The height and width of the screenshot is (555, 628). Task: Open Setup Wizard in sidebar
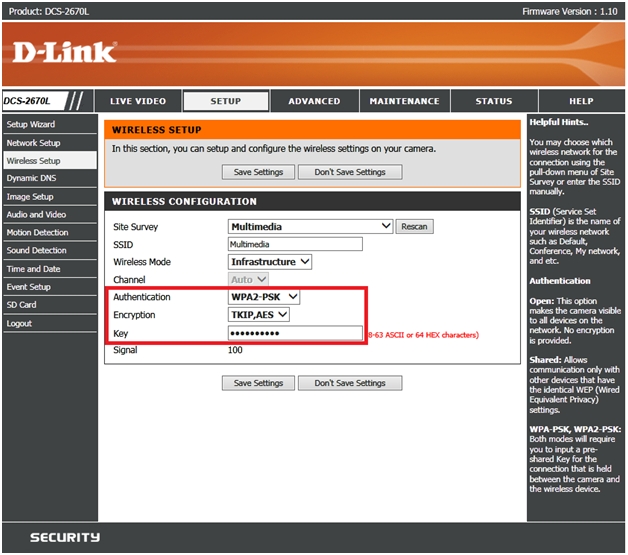point(31,125)
